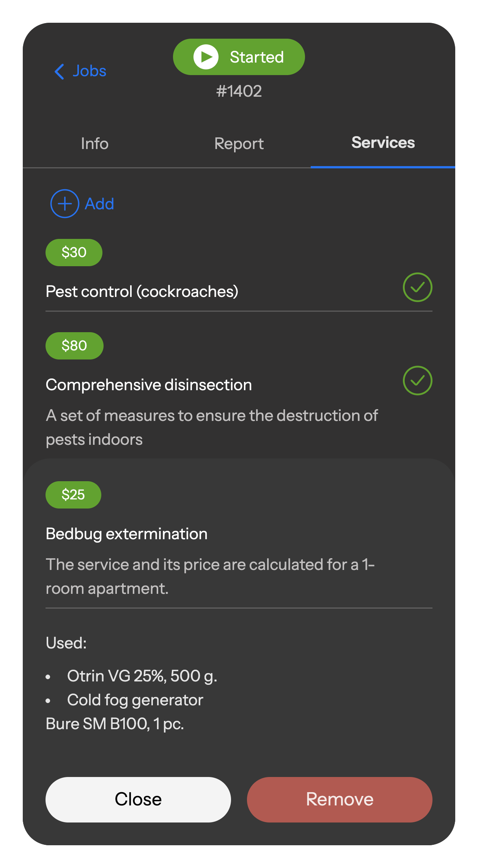Open the Report tab
The width and height of the screenshot is (478, 868).
point(239,144)
